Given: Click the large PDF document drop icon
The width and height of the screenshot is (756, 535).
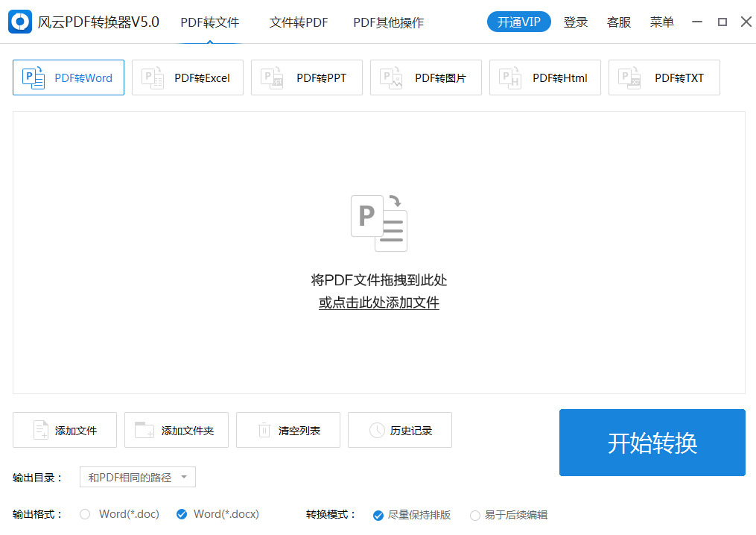Looking at the screenshot, I should tap(379, 223).
